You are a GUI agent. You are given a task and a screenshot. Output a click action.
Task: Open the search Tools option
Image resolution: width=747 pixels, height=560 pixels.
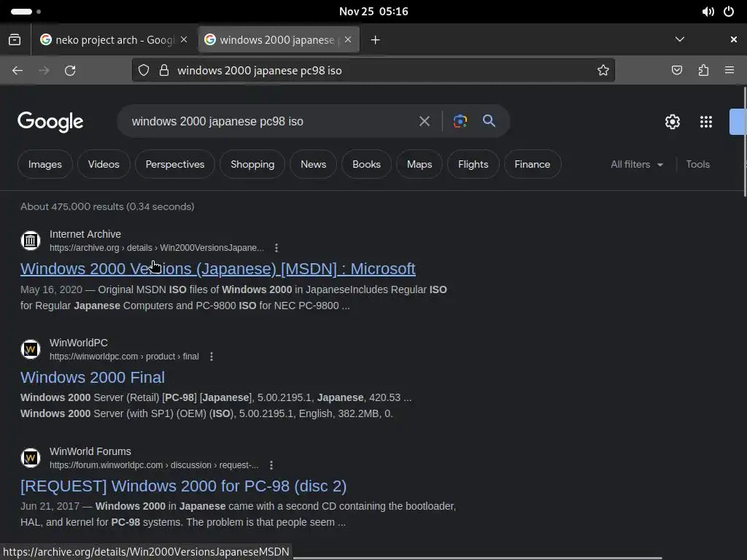pos(698,164)
